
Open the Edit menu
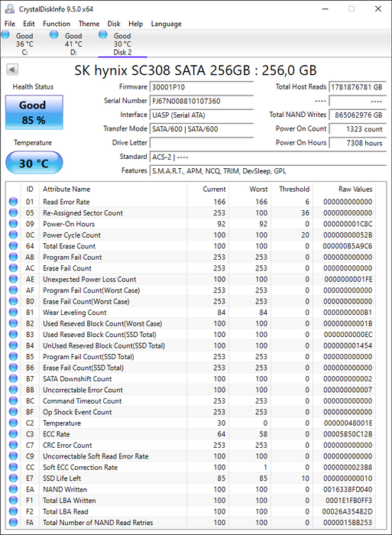point(29,24)
